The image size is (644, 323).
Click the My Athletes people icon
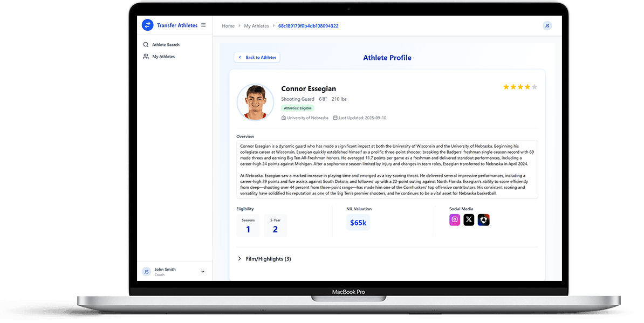pos(146,56)
